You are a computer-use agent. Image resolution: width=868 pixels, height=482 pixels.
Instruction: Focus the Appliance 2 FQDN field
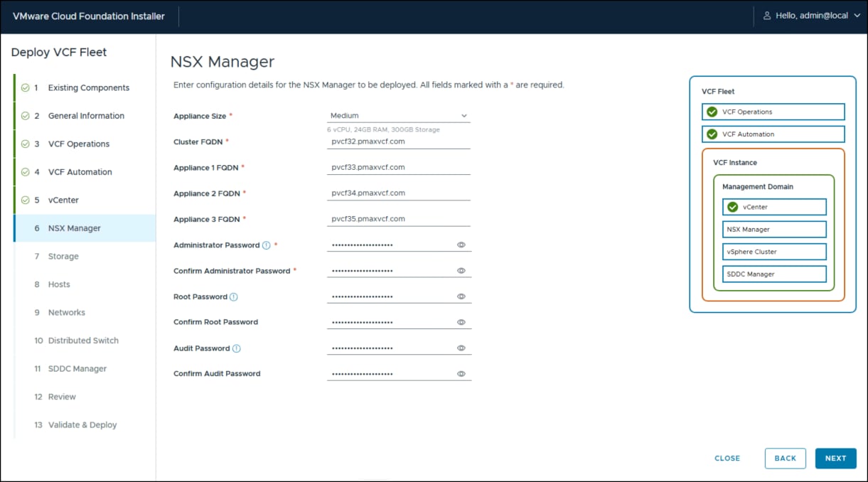399,193
